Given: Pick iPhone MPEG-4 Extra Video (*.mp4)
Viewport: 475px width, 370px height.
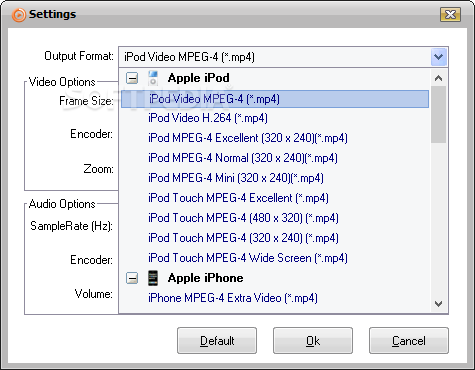Looking at the screenshot, I should click(233, 298).
